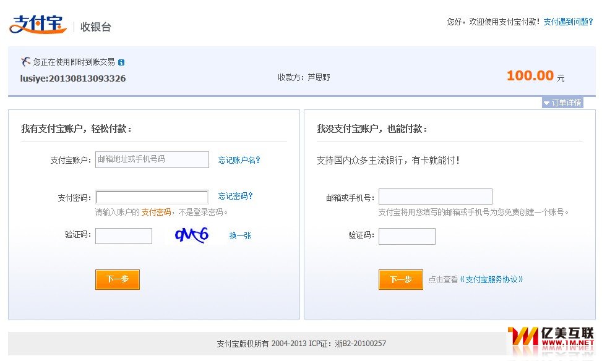
Task: Click the order number lusiye:20130813093326
Action: point(73,78)
